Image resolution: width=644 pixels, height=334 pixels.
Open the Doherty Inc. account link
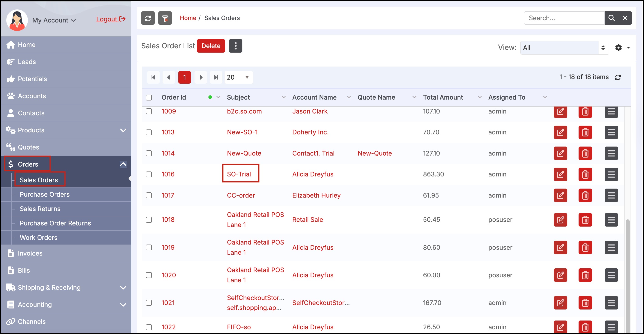[311, 132]
